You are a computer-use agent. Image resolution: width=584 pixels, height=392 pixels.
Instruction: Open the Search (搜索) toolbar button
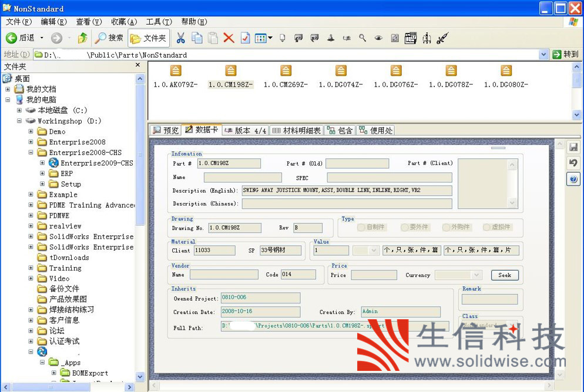point(109,38)
